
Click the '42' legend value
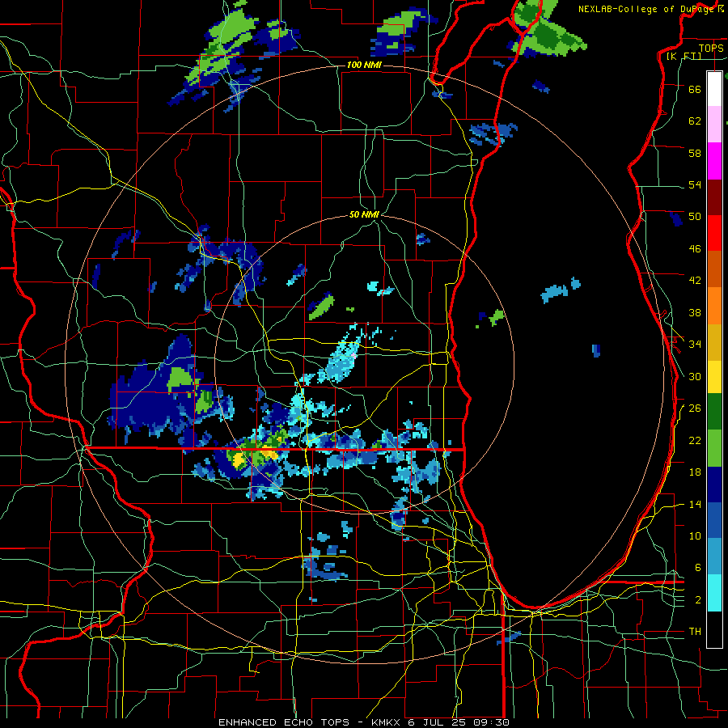pos(695,280)
